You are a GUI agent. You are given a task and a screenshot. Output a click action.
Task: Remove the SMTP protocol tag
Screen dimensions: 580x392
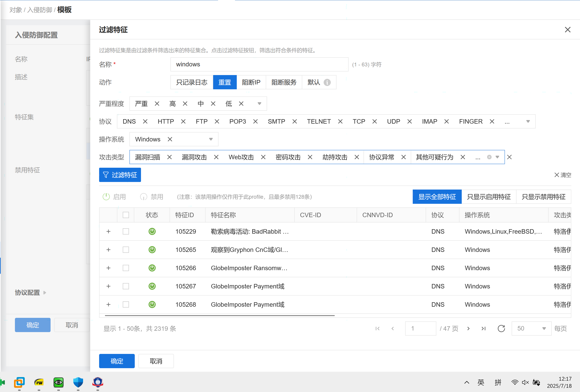pyautogui.click(x=294, y=122)
